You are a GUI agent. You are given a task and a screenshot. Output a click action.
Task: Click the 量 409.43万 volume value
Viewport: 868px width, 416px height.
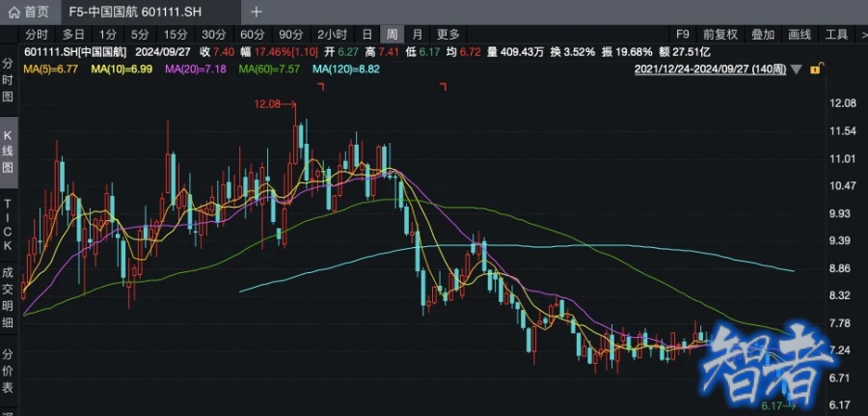[515, 52]
